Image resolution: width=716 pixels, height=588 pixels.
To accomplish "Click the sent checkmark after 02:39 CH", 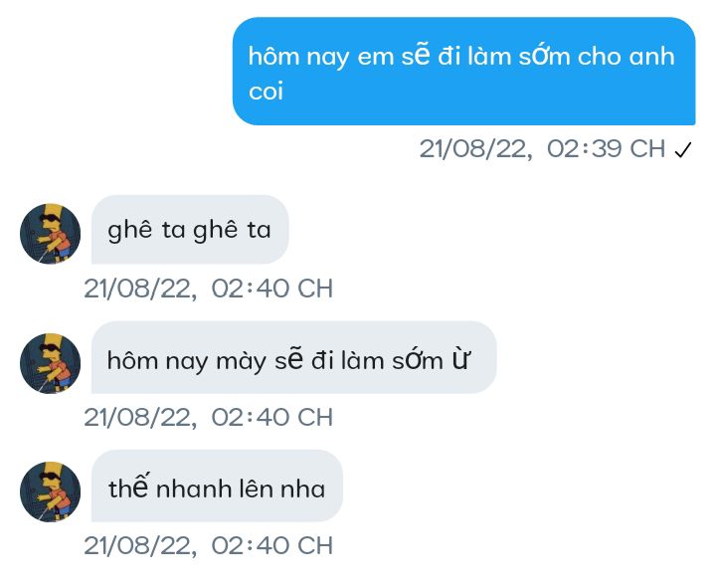I will pos(683,150).
